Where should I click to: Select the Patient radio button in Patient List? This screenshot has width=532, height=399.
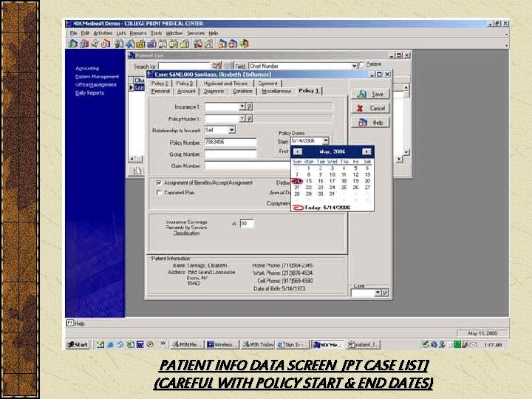point(361,64)
